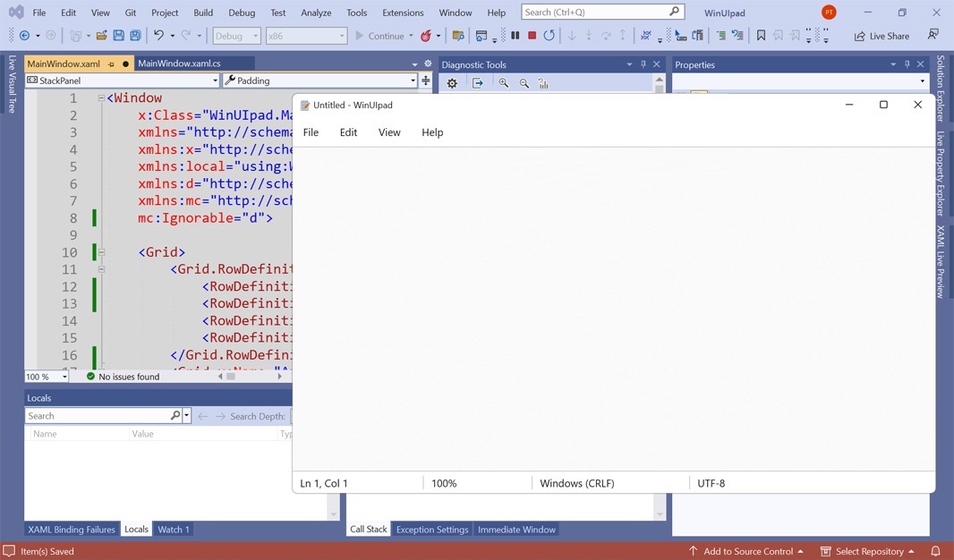954x560 pixels.
Task: Open the StackPanel element dropdown
Action: (x=215, y=81)
